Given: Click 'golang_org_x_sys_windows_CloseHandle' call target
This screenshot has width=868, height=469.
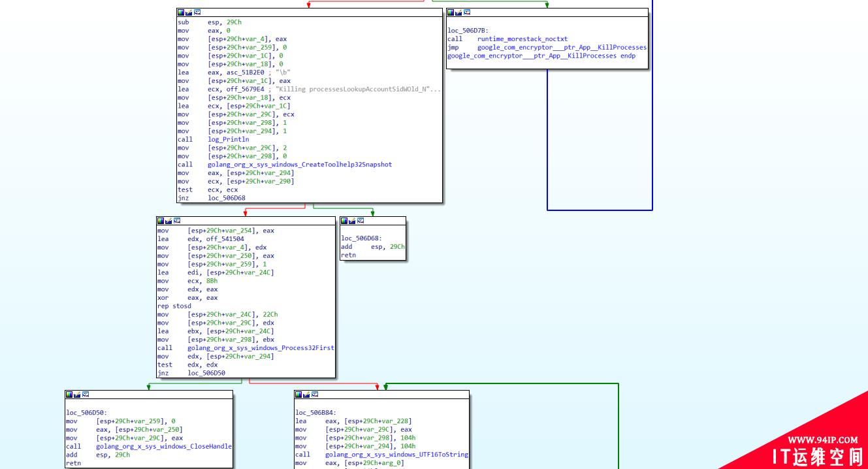Looking at the screenshot, I should point(164,447).
